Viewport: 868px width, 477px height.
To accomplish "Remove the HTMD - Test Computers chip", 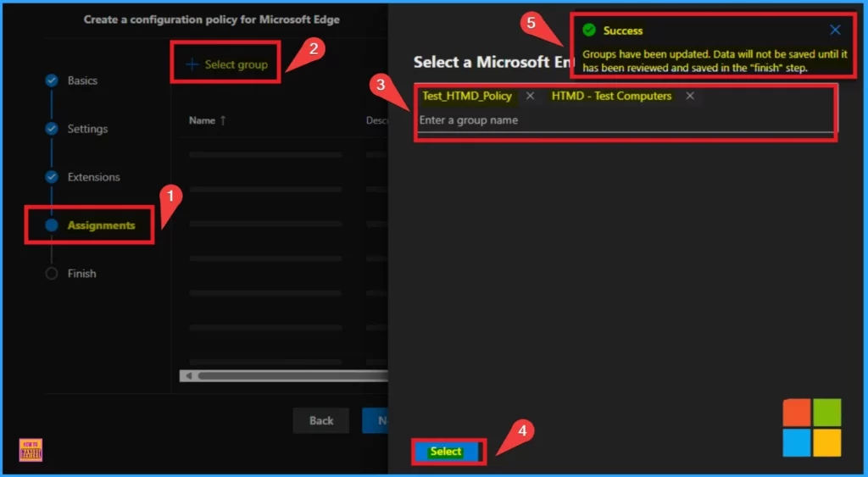I will 690,96.
